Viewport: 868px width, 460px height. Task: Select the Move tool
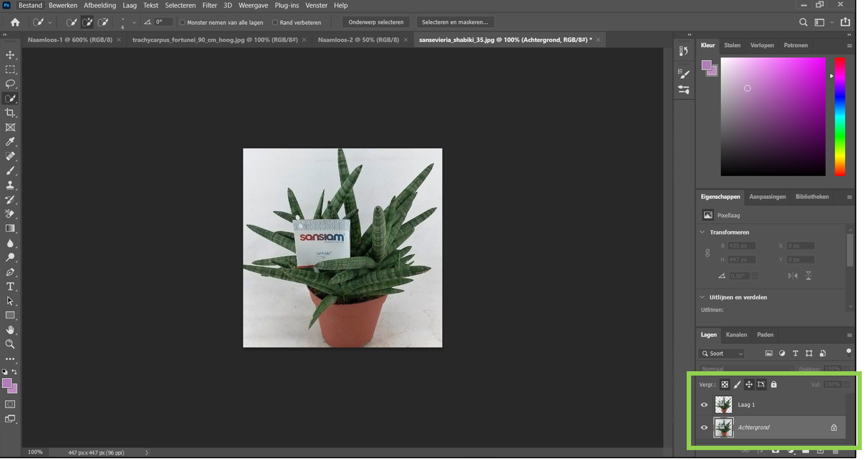(x=11, y=55)
